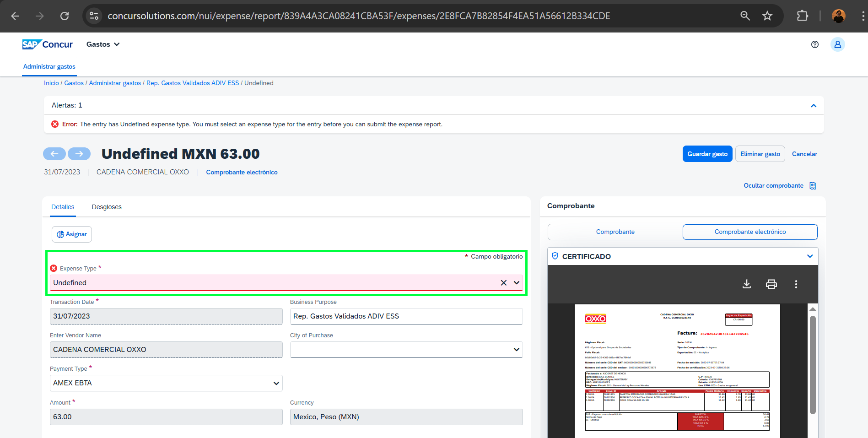This screenshot has height=438, width=868.
Task: Open the site information icon in the address bar
Action: coord(94,16)
